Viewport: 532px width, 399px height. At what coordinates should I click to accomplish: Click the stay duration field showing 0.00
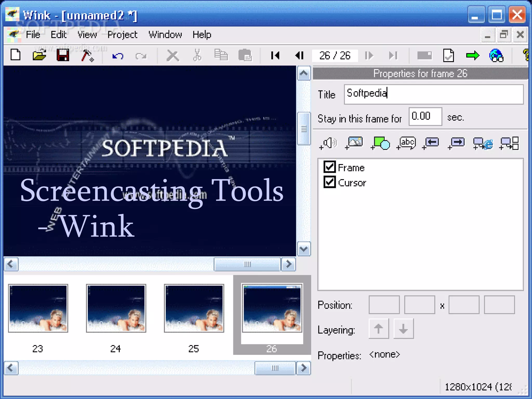[x=425, y=116]
